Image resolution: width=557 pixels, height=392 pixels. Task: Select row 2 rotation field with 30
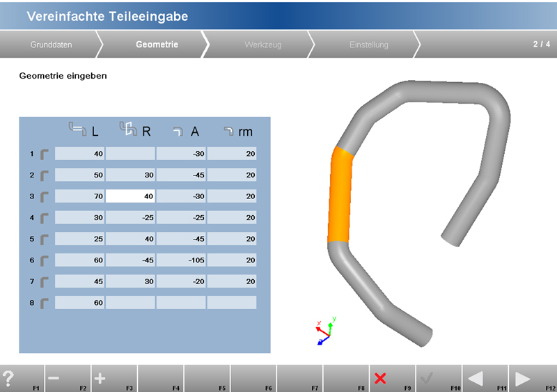pyautogui.click(x=130, y=175)
